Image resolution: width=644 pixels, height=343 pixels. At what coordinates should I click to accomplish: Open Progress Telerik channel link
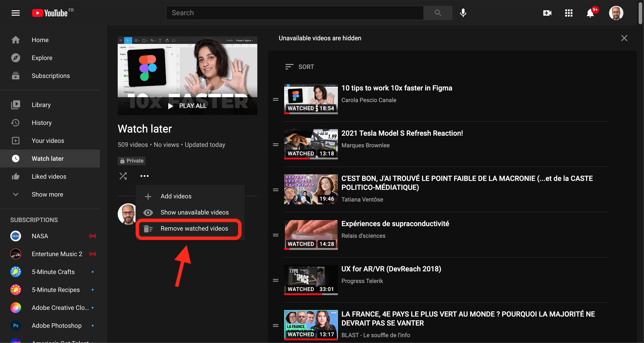pos(362,281)
